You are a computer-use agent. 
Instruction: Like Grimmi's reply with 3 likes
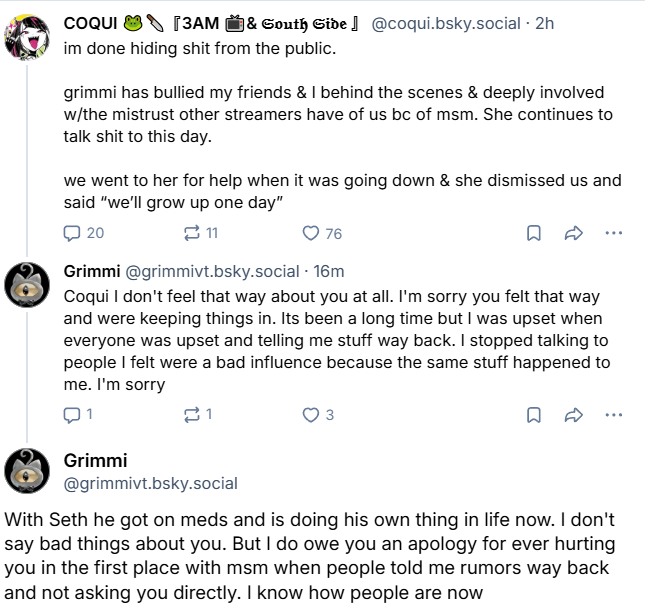click(x=311, y=414)
